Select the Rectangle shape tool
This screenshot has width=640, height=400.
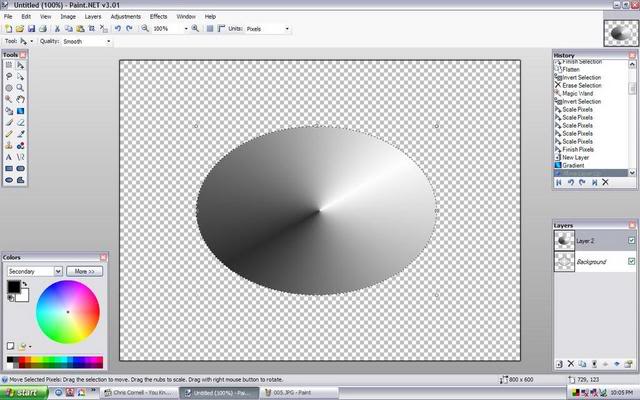pyautogui.click(x=9, y=169)
